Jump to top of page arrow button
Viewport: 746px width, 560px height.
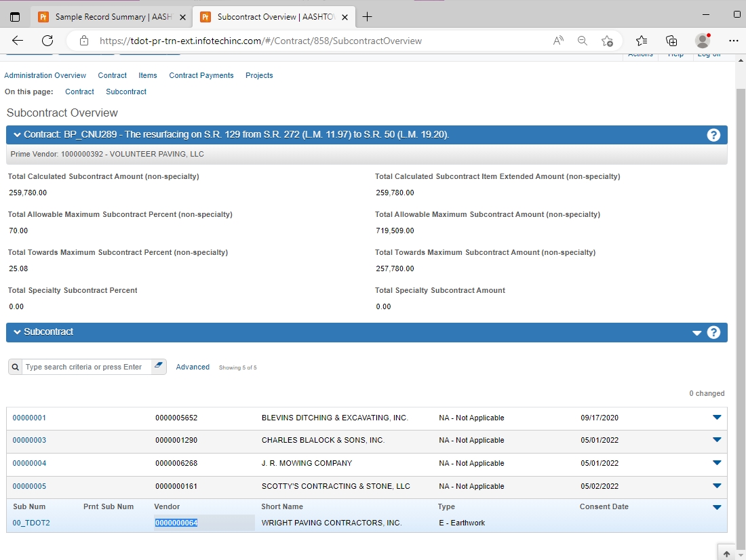(726, 553)
